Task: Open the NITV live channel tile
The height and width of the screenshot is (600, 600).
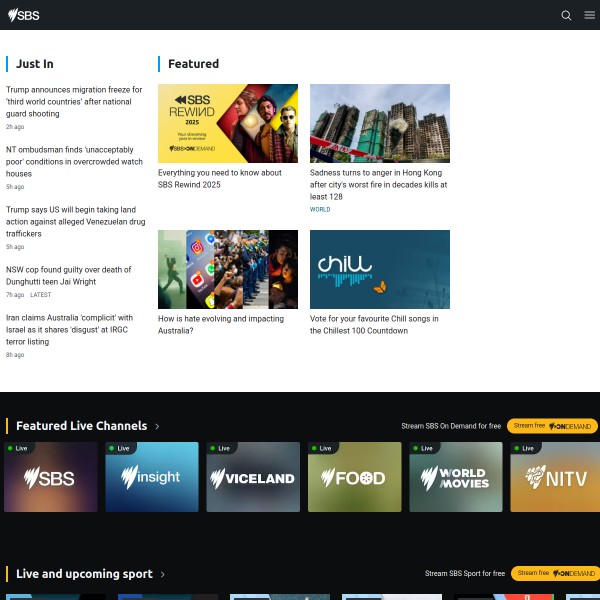Action: coord(555,477)
